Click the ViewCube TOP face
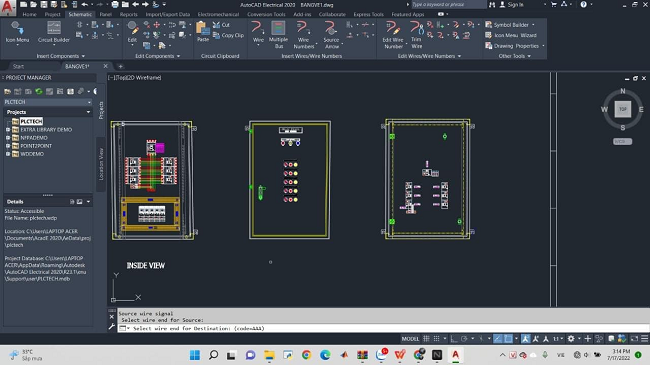650x365 pixels. pyautogui.click(x=622, y=109)
